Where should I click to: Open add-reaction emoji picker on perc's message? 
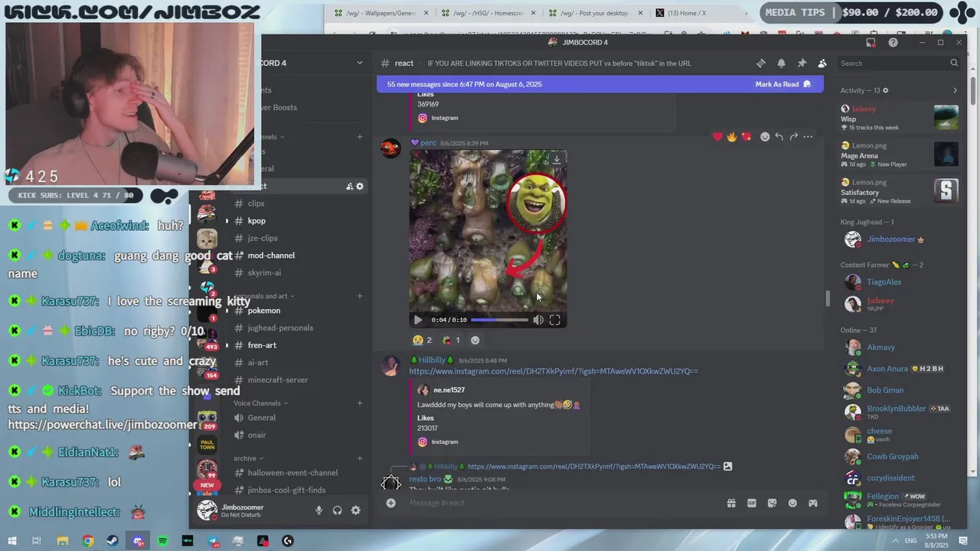point(764,137)
